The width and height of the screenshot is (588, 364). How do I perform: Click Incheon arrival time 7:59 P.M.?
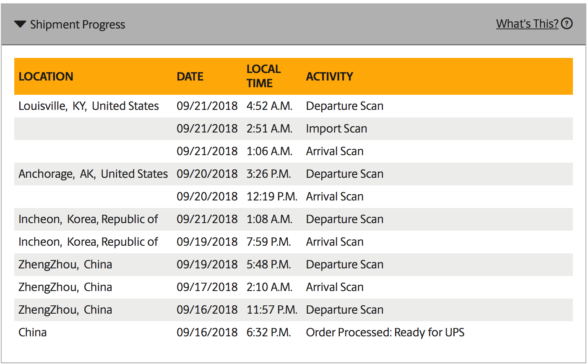269,242
